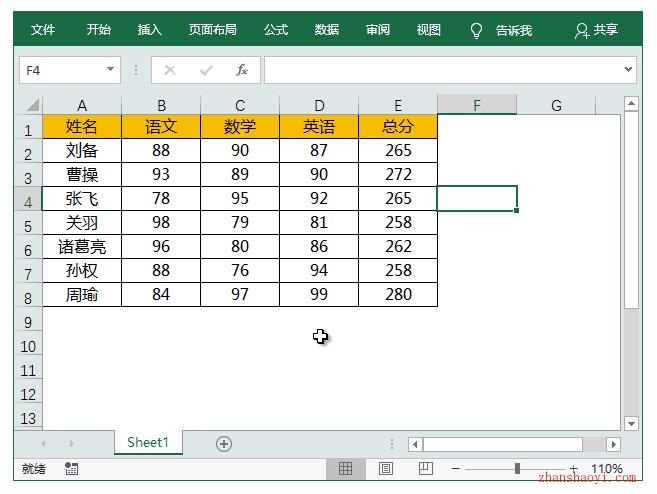
Task: Click the cell with name 周瑜
Action: tap(82, 295)
